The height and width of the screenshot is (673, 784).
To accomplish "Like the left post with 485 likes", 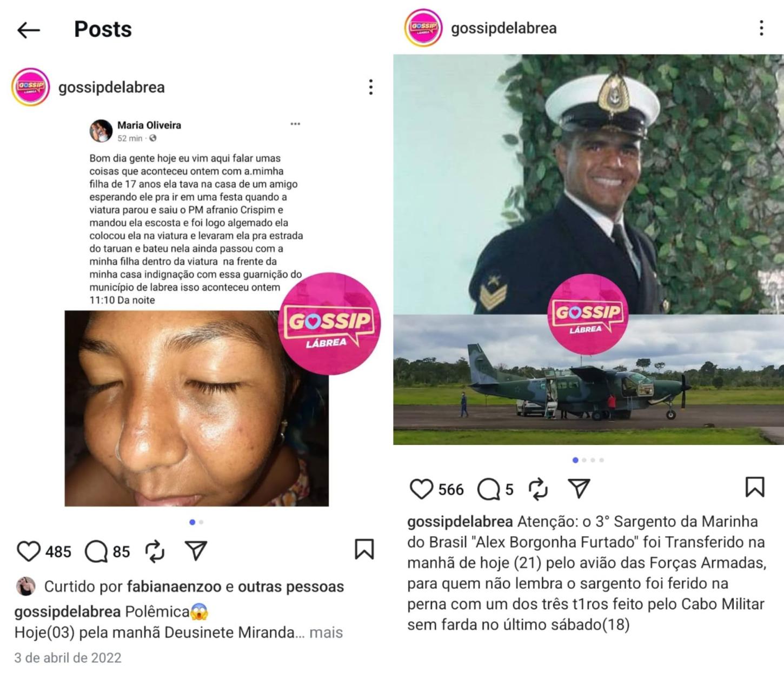I will [28, 551].
